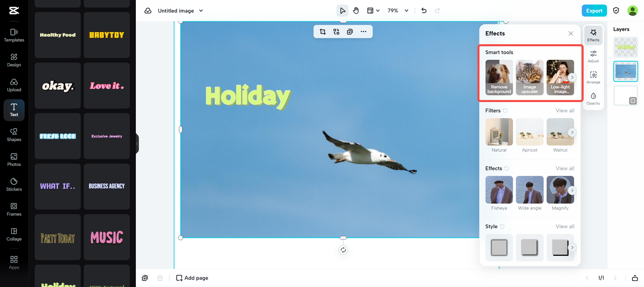Screen dimensions: 644x287
Task: Click the rotate handle below the image
Action: coord(343,250)
